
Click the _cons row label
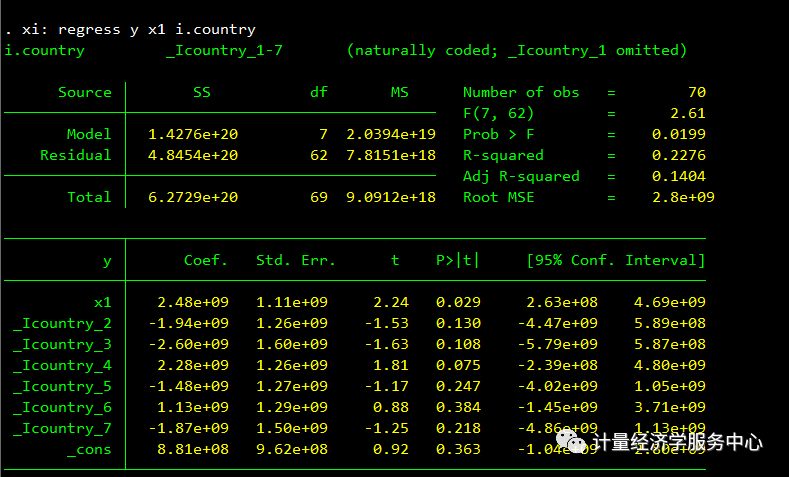pyautogui.click(x=89, y=450)
